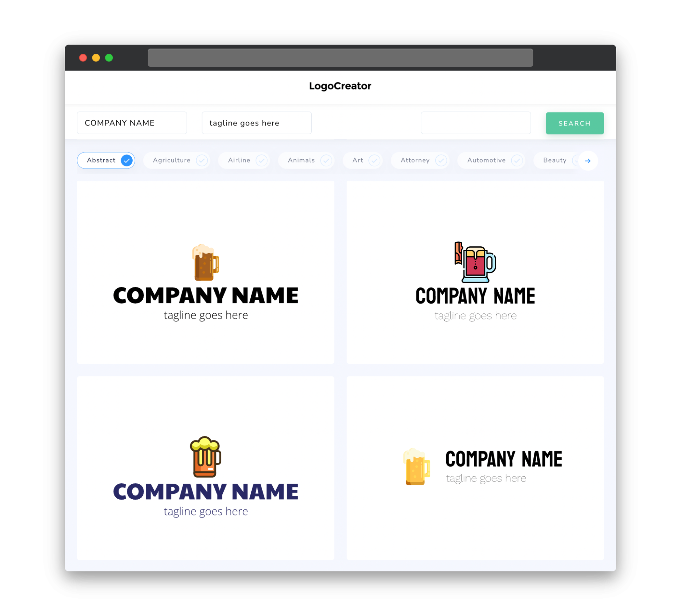
Task: Toggle the Art category filter
Action: [x=364, y=160]
